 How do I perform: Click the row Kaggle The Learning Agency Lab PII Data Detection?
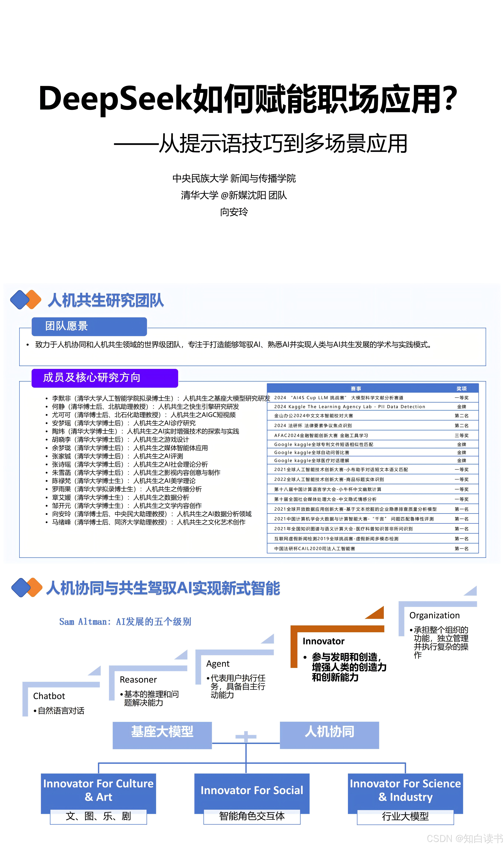(x=372, y=407)
